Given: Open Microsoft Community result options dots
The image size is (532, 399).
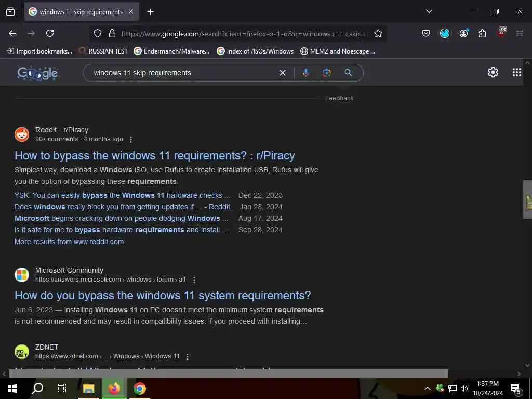Looking at the screenshot, I should click(194, 280).
